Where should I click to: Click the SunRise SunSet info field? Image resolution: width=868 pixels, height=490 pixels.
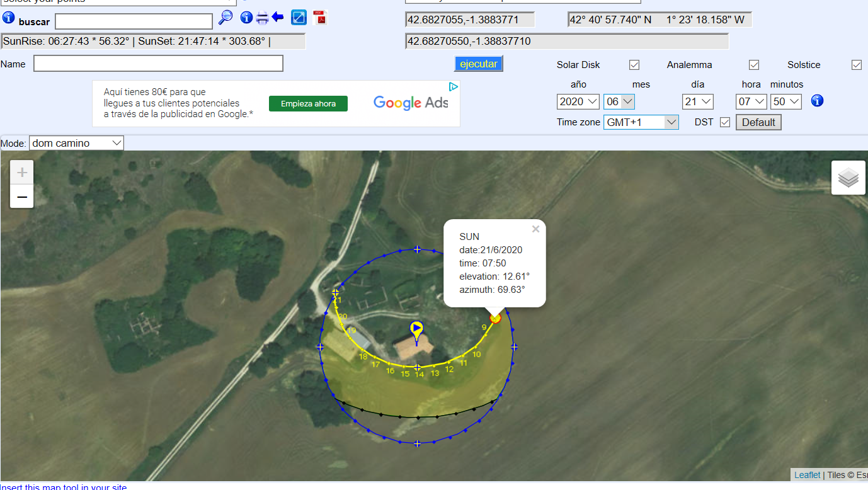[153, 42]
